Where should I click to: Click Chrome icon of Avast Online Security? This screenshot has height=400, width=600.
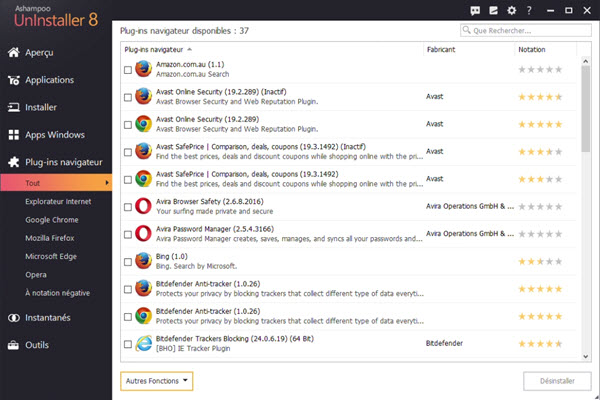coord(143,124)
